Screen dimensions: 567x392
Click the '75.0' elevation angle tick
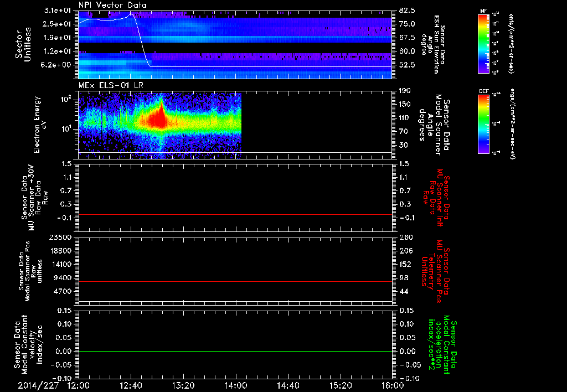coord(407,24)
